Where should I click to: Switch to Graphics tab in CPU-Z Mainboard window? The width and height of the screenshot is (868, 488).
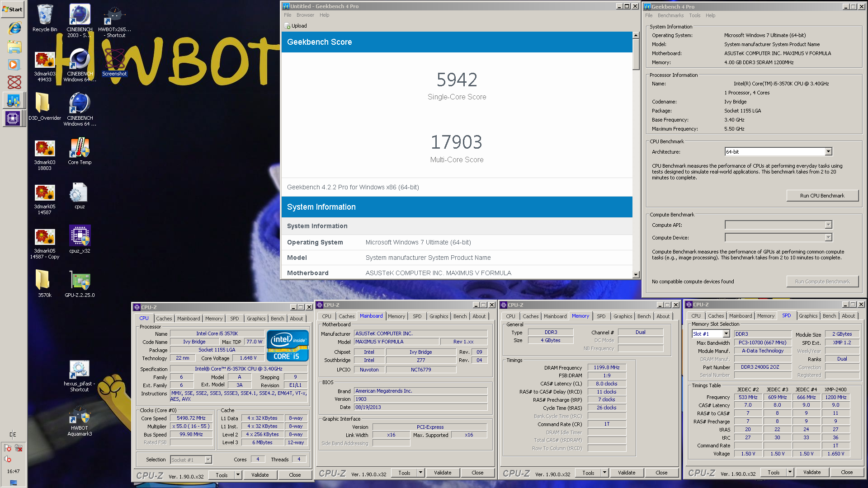pos(439,316)
